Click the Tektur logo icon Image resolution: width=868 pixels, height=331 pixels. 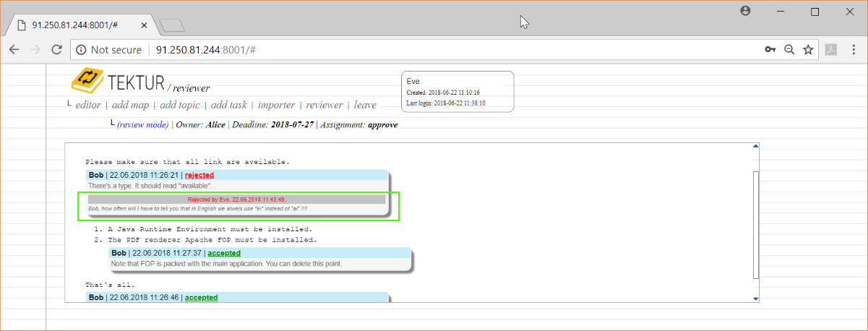point(87,81)
